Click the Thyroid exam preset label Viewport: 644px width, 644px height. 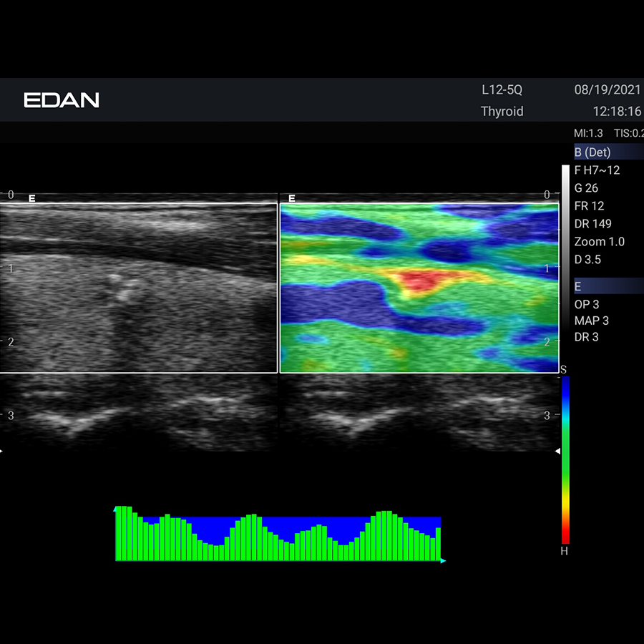point(502,112)
